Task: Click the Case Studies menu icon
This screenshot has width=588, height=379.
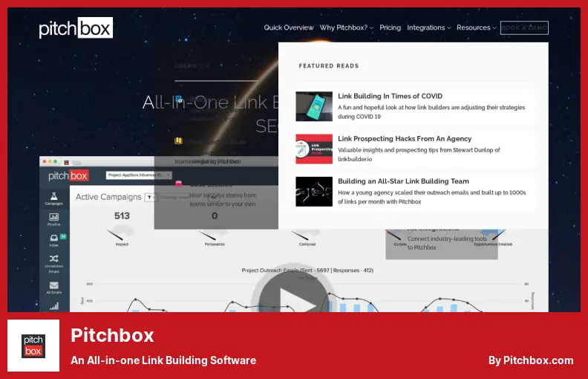Action: pyautogui.click(x=178, y=184)
